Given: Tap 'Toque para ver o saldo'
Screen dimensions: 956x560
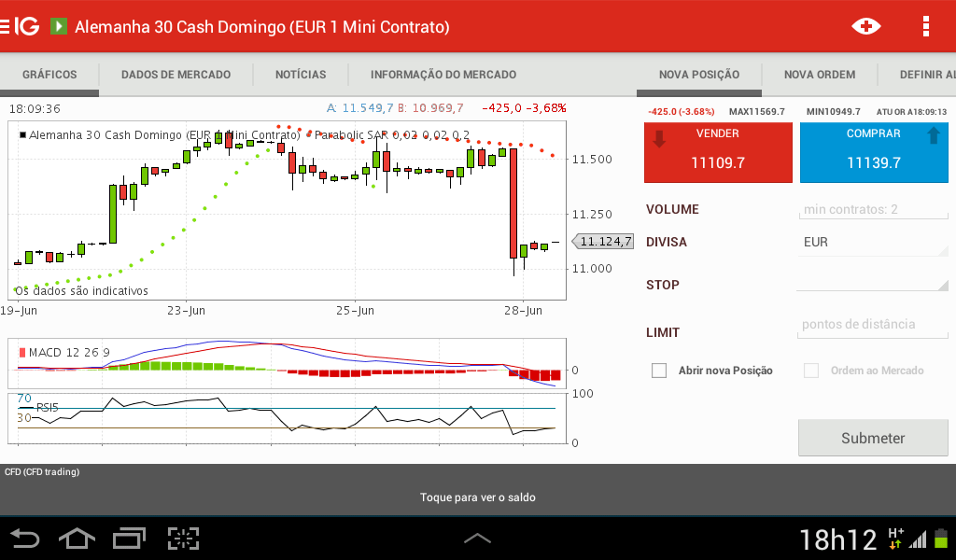Looking at the screenshot, I should click(477, 497).
